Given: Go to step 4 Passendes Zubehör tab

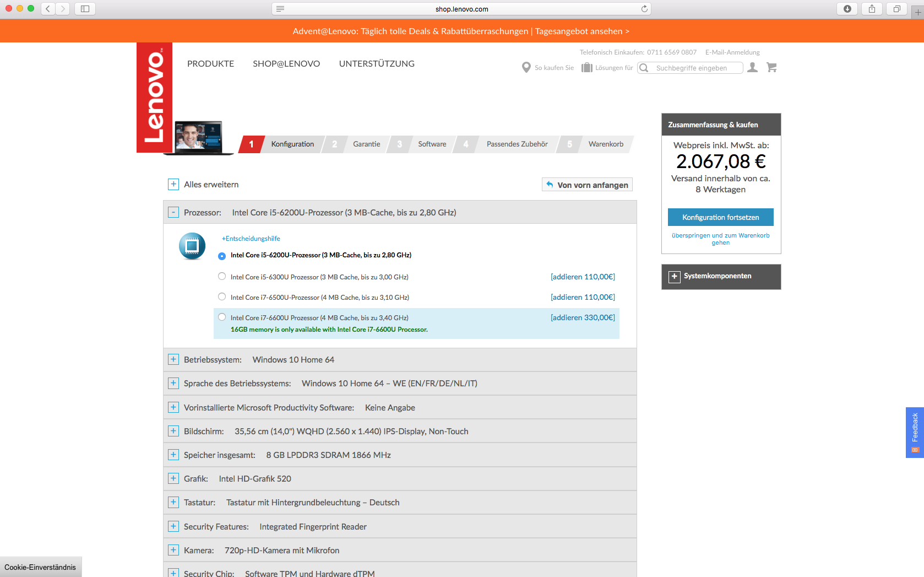Looking at the screenshot, I should pos(506,144).
